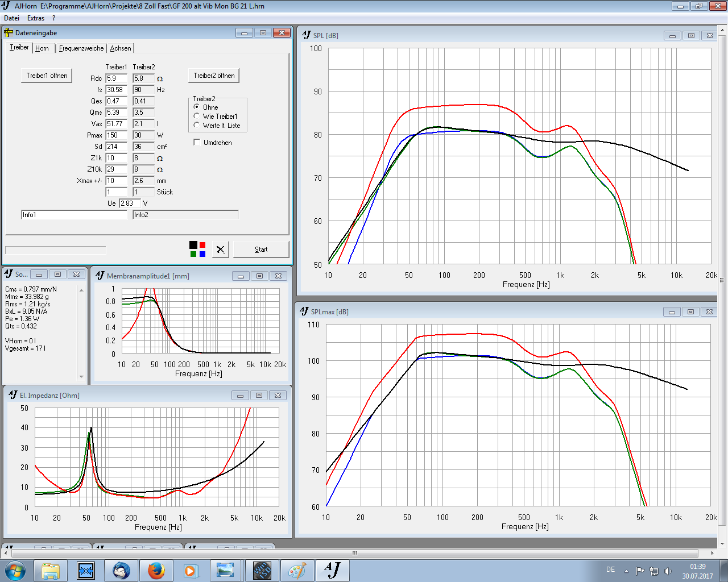Open Firefox from the taskbar

pyautogui.click(x=156, y=571)
